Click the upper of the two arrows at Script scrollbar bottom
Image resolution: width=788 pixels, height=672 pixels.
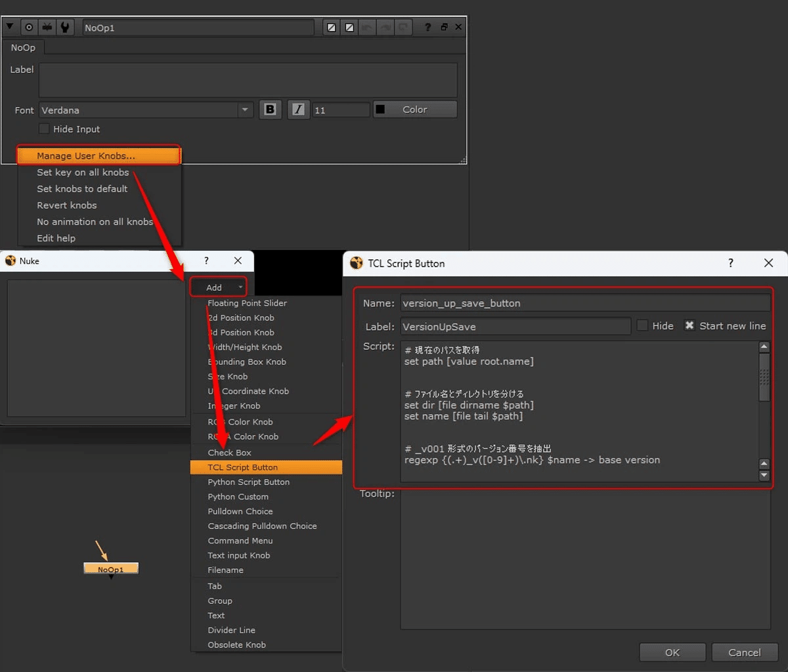764,463
